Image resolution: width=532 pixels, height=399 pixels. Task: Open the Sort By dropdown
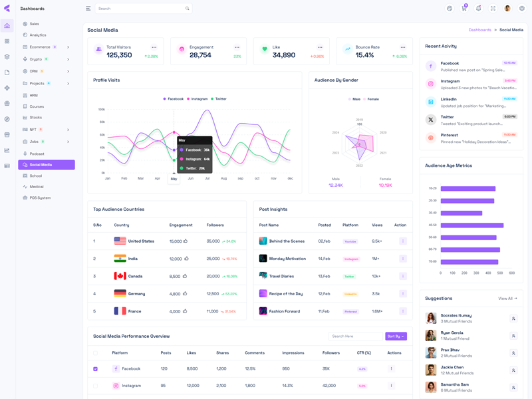[x=396, y=336]
